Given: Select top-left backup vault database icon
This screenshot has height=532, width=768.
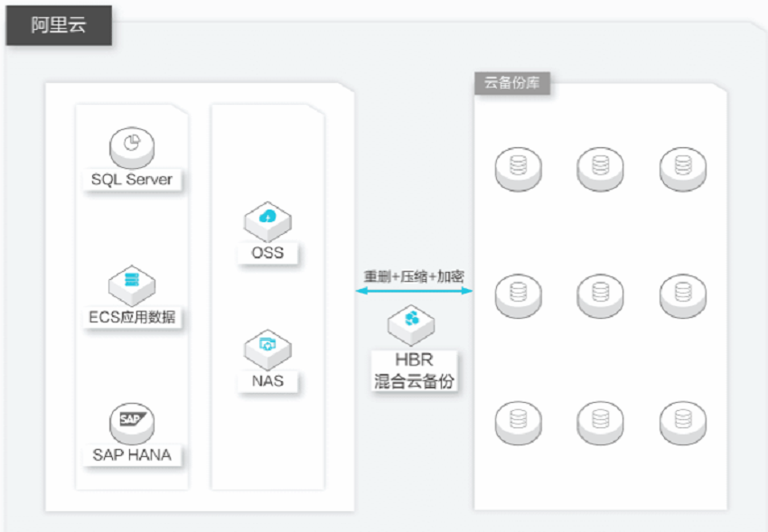Looking at the screenshot, I should [x=519, y=169].
